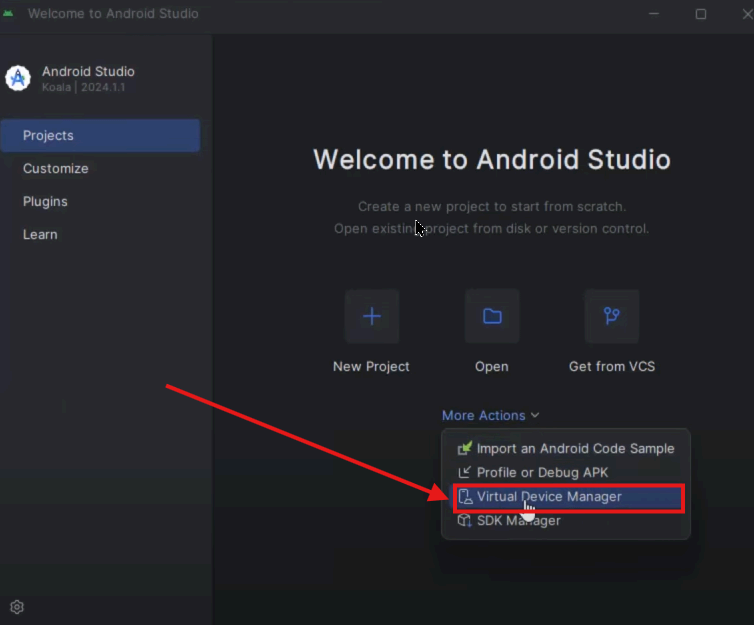Click the Get from VCS branch icon

click(612, 316)
